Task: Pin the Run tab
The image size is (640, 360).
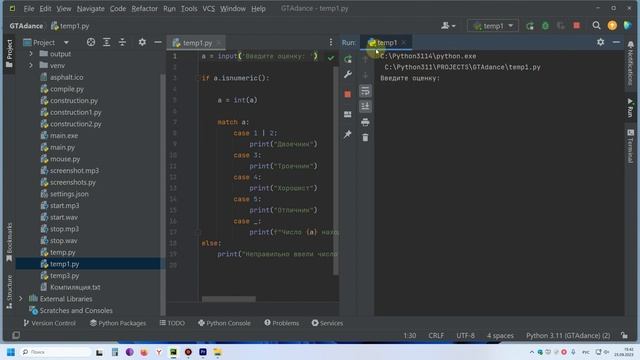Action: coord(348,134)
